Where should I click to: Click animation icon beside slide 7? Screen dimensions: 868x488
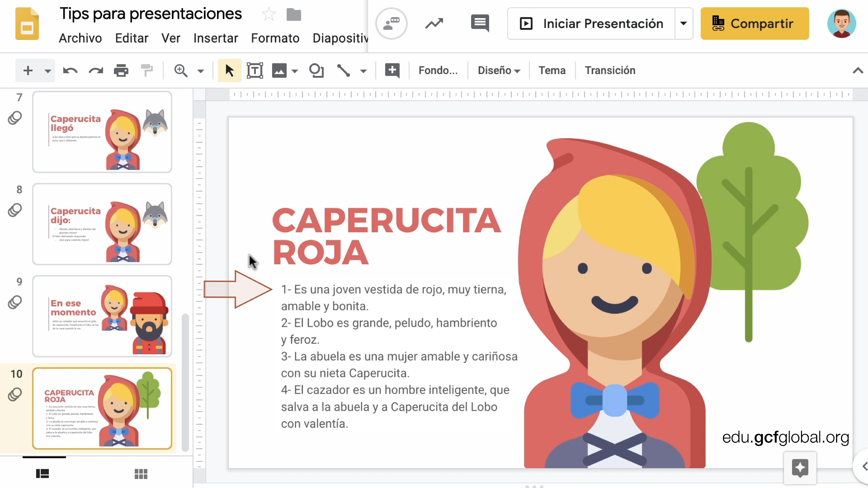click(15, 118)
